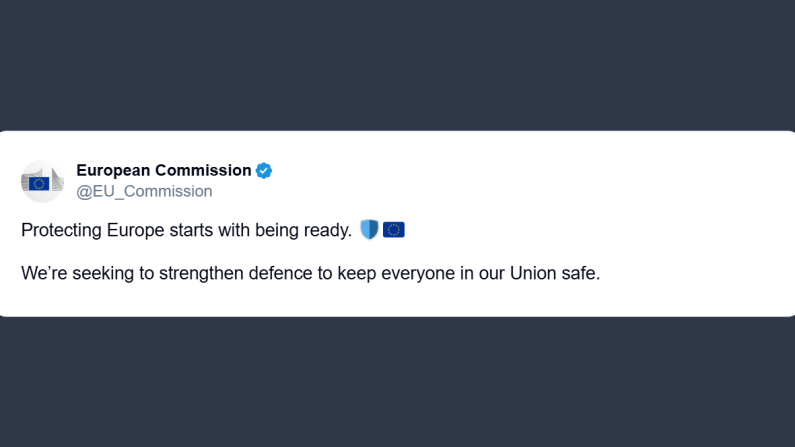The image size is (795, 447).
Task: Click the word "ready" in the first line
Action: pos(327,231)
